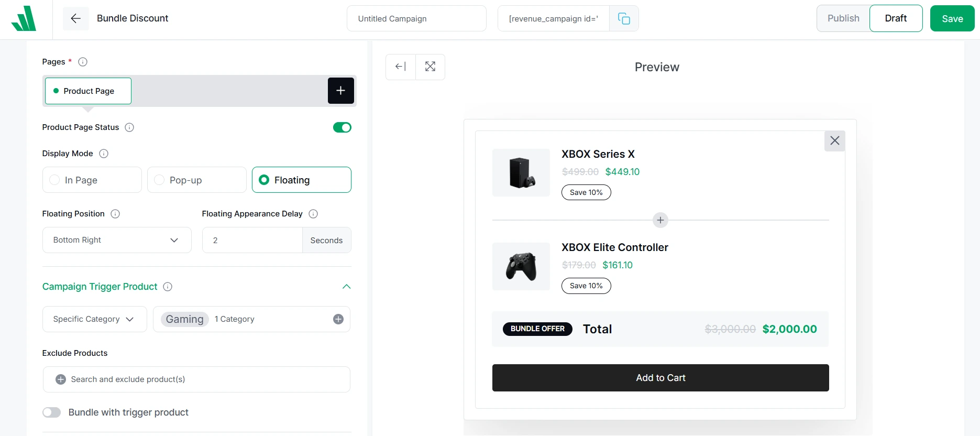This screenshot has width=980, height=436.
Task: Enable Bundle with trigger product toggle
Action: tap(52, 412)
